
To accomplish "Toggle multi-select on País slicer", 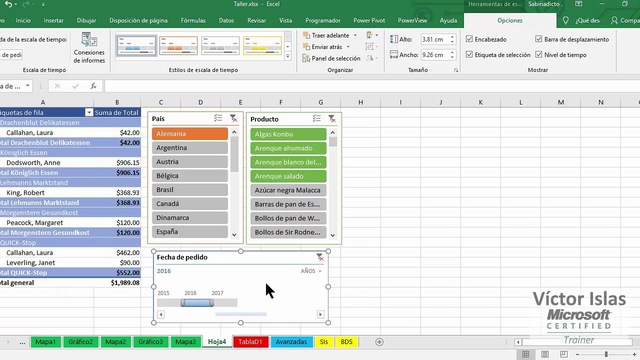I will pyautogui.click(x=218, y=118).
